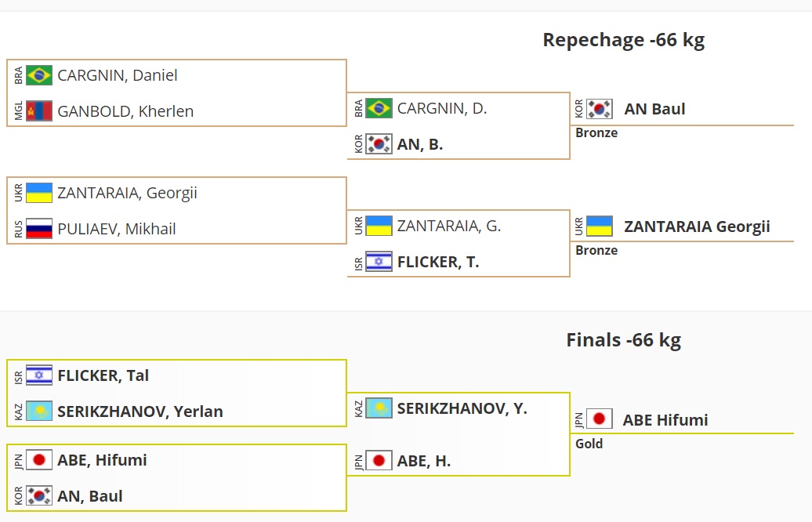The image size is (812, 522).
Task: Open ABE, Hifumi semifinal entry
Action: pyautogui.click(x=102, y=460)
